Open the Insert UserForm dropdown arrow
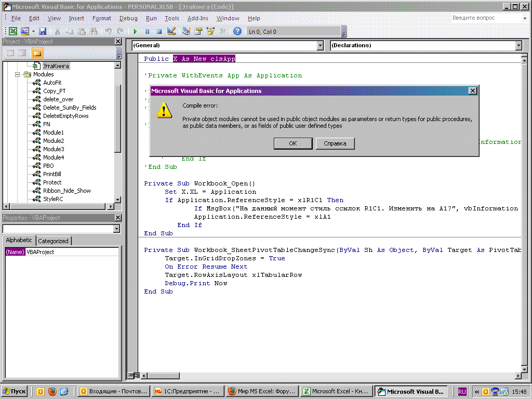This screenshot has height=399, width=532. pyautogui.click(x=33, y=31)
